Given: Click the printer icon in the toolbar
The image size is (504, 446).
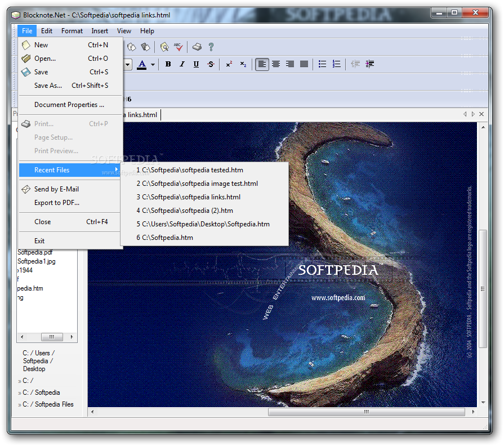Looking at the screenshot, I should (197, 47).
